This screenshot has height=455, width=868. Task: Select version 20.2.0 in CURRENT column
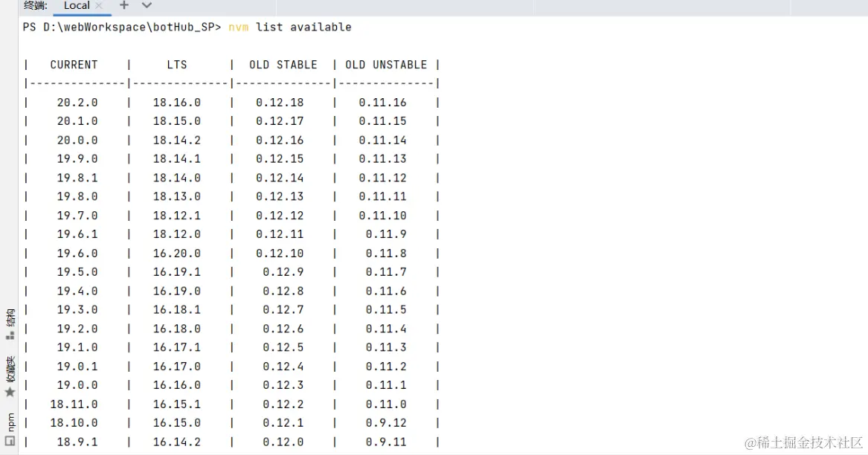77,103
